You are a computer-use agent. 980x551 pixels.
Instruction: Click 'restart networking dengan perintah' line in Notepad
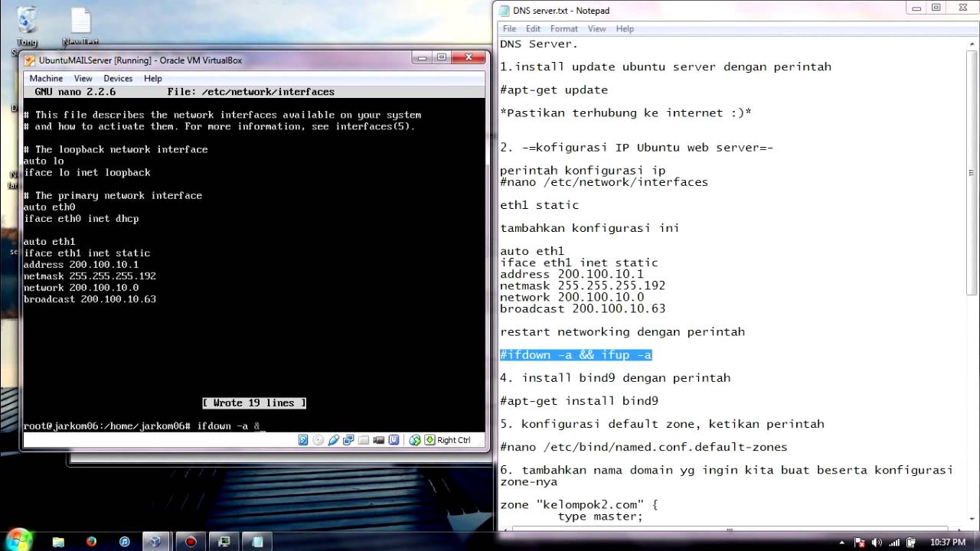coord(622,332)
